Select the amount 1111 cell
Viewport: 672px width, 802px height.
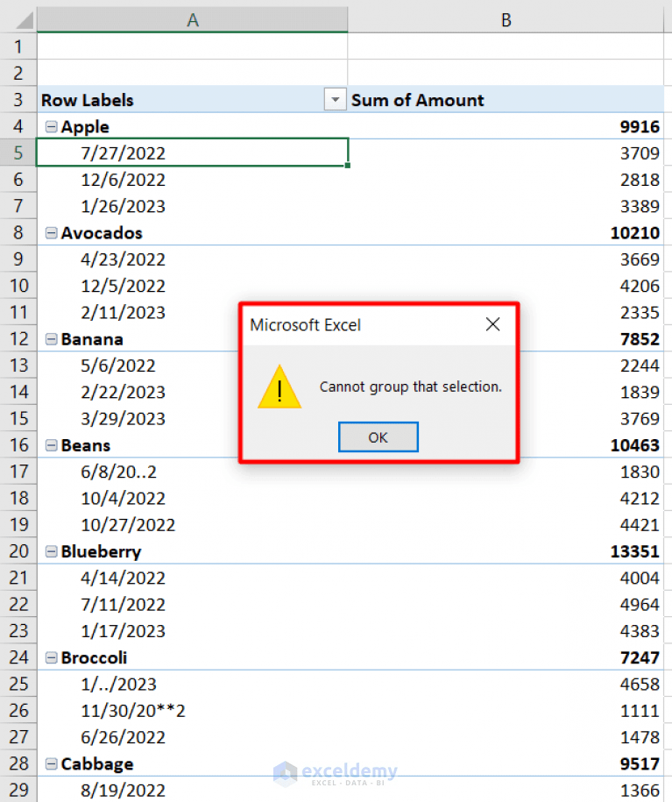coord(506,711)
